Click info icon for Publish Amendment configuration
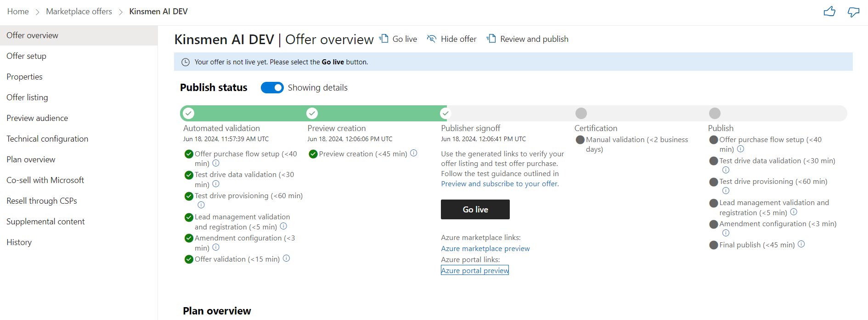 point(726,233)
